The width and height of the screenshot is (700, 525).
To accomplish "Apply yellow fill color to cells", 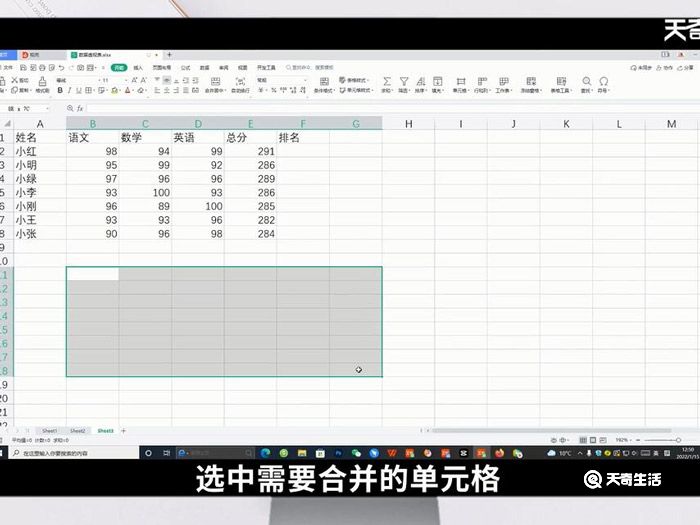I will point(114,90).
